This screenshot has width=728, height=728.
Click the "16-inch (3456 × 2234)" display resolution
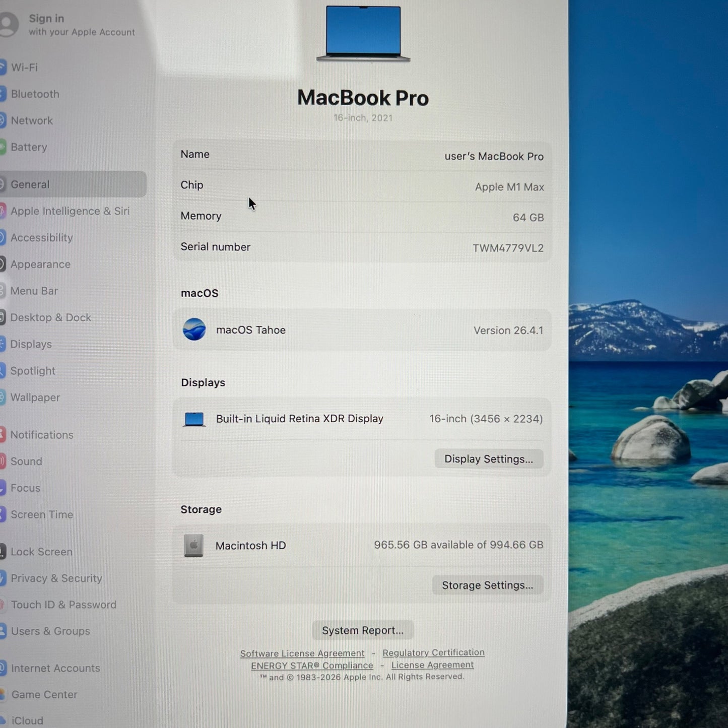tap(486, 419)
